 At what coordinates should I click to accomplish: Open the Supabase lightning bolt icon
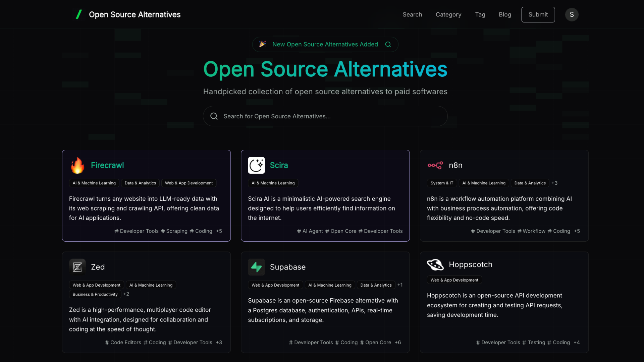[256, 267]
